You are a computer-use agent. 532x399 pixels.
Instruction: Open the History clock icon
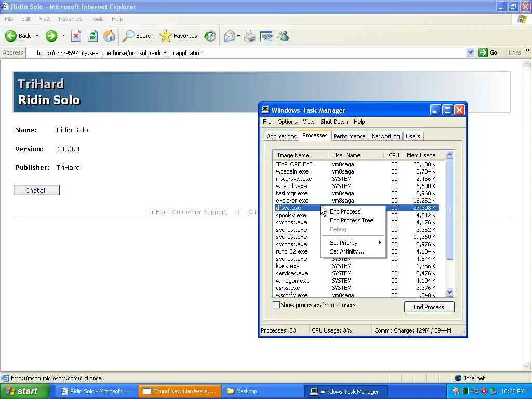click(x=210, y=36)
